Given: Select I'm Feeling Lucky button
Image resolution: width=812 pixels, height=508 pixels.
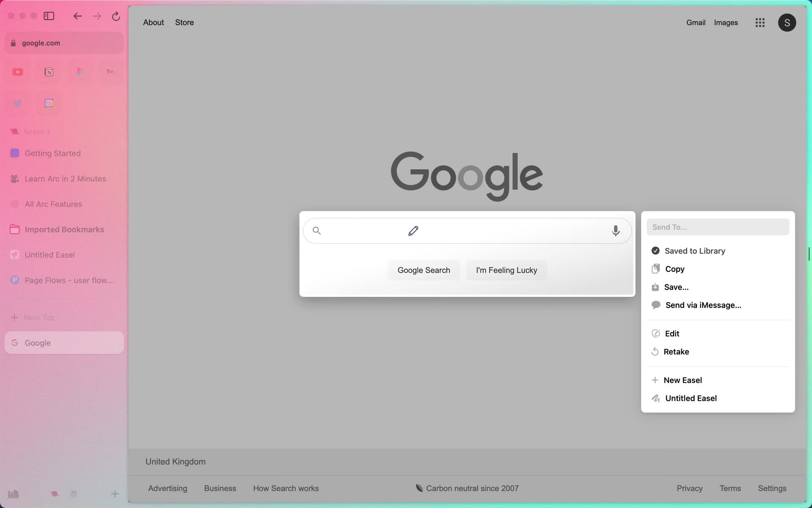Looking at the screenshot, I should coord(506,270).
